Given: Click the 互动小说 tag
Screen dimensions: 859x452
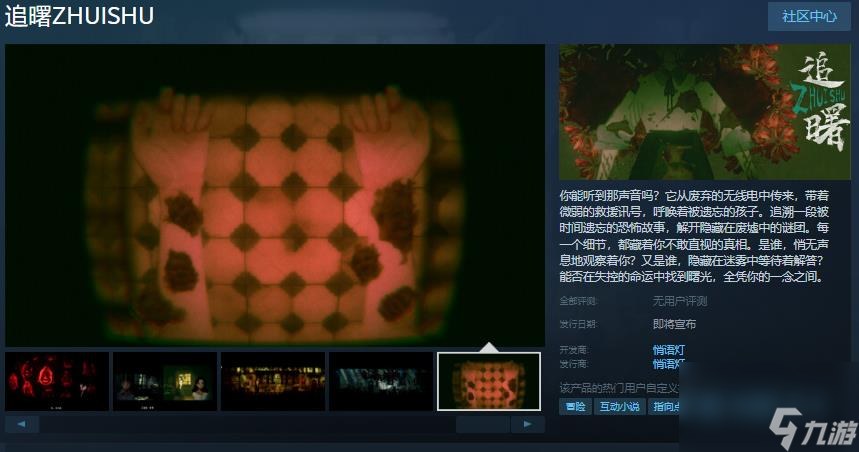Looking at the screenshot, I should pyautogui.click(x=620, y=407).
